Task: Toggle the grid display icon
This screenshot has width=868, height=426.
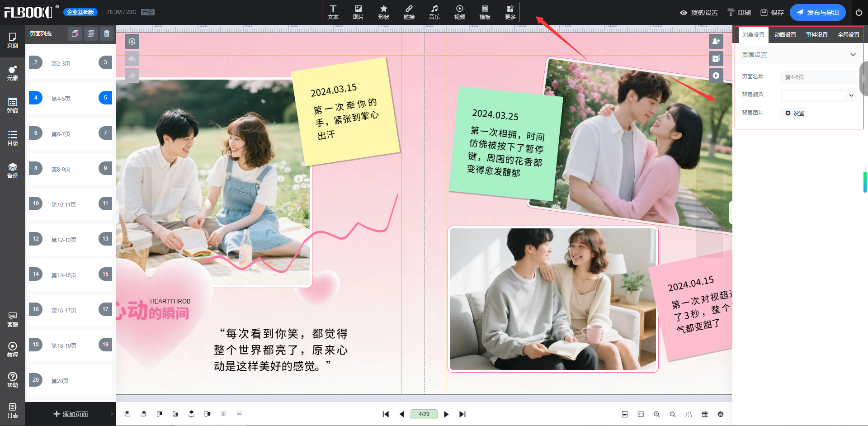Action: [704, 414]
